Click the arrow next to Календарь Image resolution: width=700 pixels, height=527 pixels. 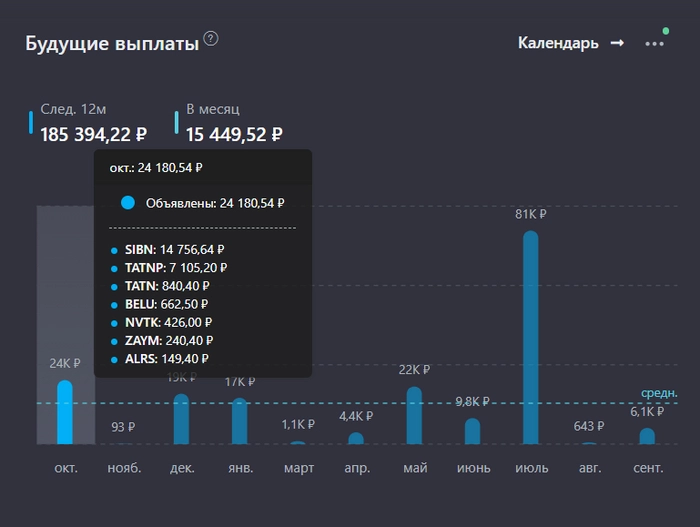point(617,43)
